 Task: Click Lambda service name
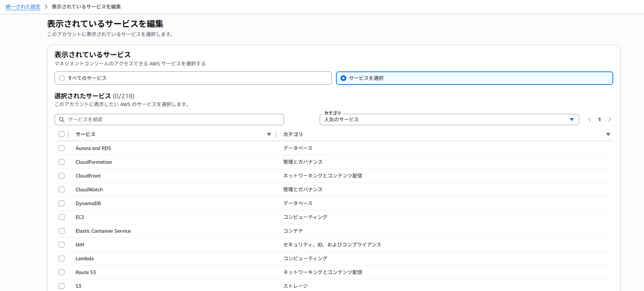click(85, 258)
